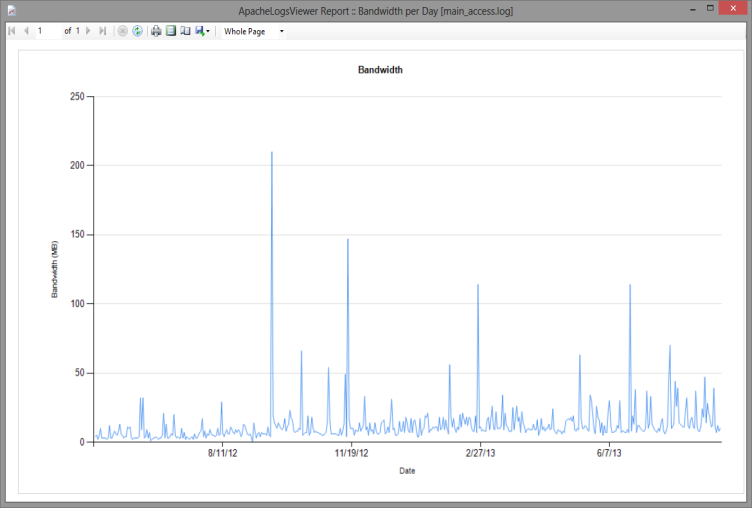This screenshot has height=508, width=752.
Task: Expand the Export format dropdown arrow
Action: point(208,31)
